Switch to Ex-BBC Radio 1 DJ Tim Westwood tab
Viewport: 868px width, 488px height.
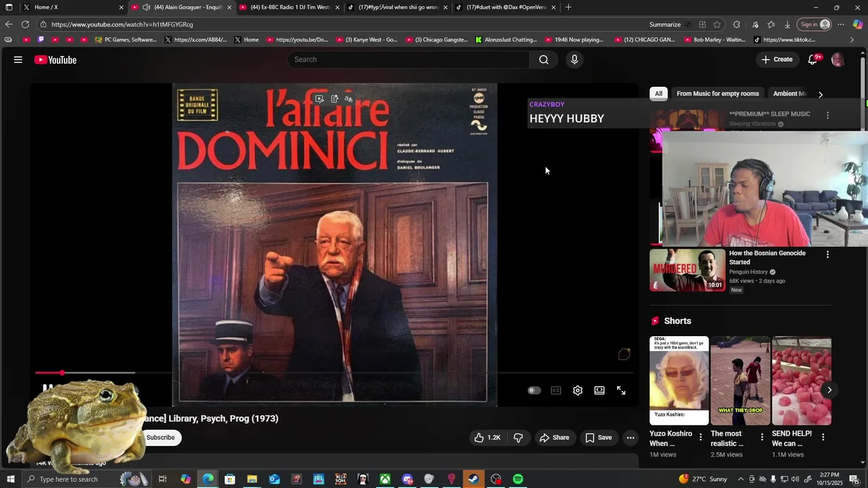click(290, 7)
